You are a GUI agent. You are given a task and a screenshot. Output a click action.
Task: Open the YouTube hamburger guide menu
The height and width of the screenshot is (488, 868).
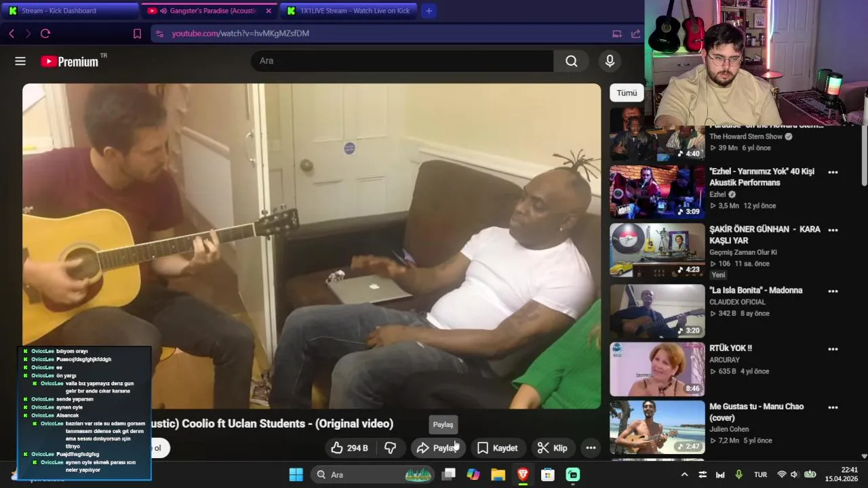tap(20, 61)
